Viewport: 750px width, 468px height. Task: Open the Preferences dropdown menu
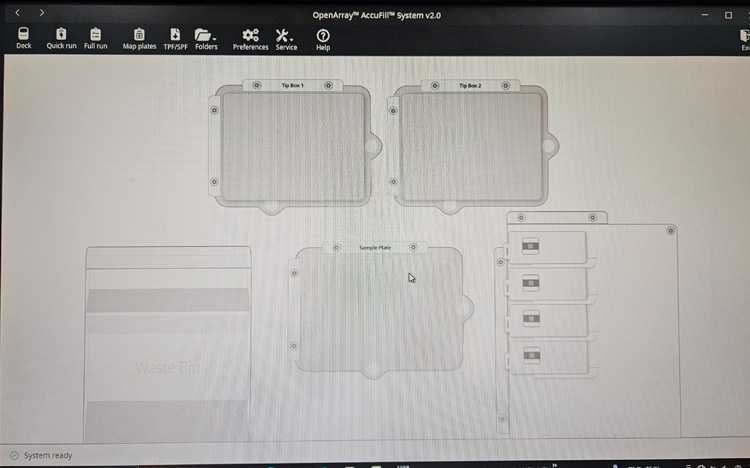tap(250, 38)
